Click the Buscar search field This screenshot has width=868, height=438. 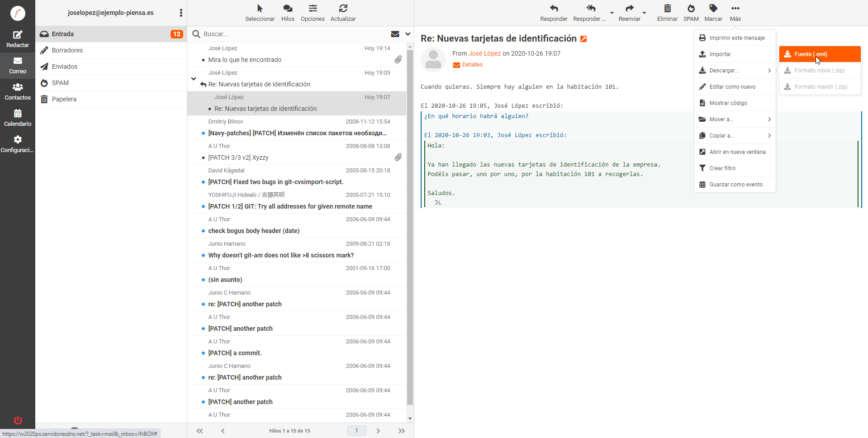[x=289, y=34]
